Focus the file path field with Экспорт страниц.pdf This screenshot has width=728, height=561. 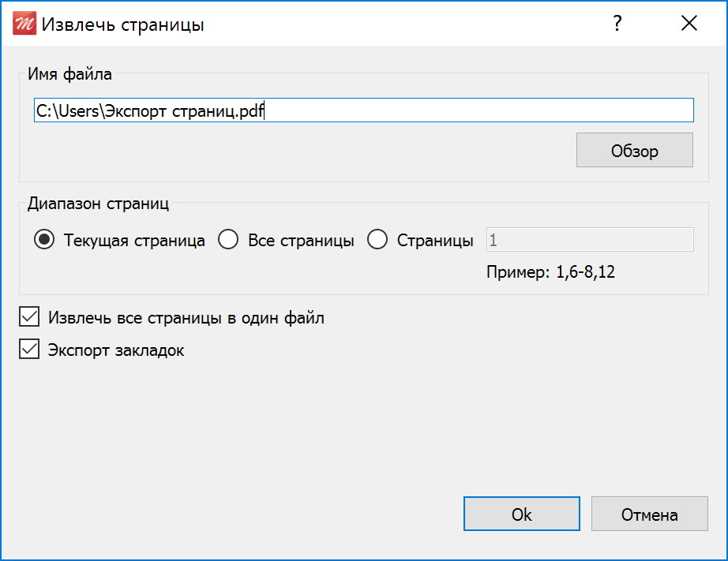pos(364,110)
